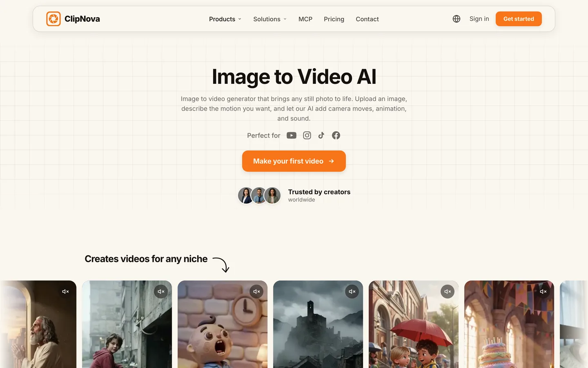588x368 pixels.
Task: Unmute the foggy castle video
Action: click(352, 292)
